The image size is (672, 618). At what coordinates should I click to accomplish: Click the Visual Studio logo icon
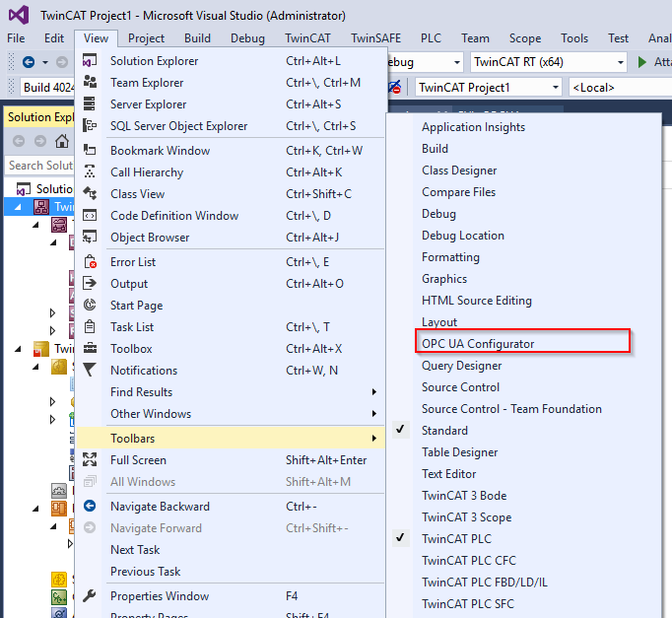point(19,15)
